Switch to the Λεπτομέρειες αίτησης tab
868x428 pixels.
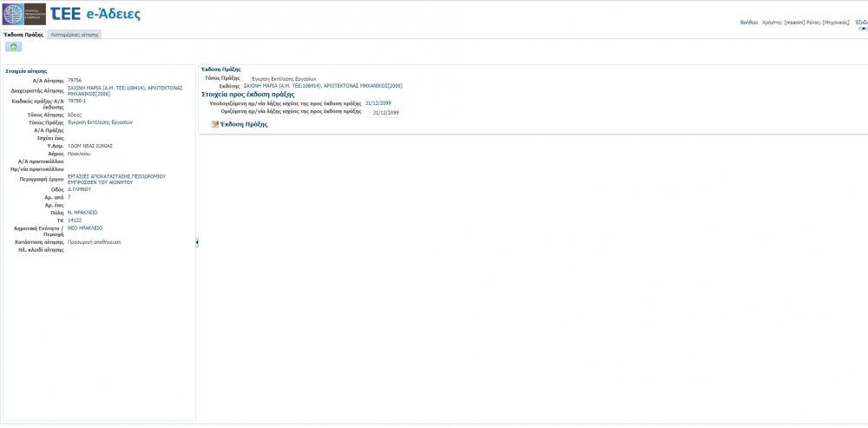click(75, 35)
